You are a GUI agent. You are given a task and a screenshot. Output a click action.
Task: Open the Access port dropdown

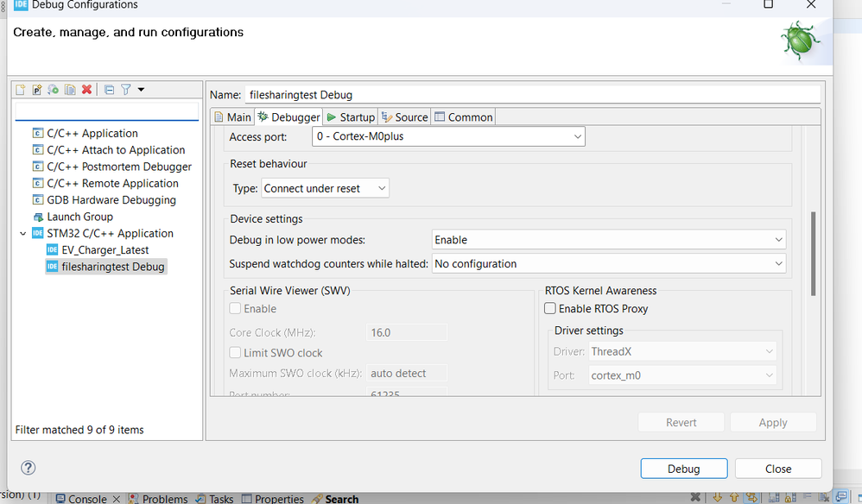[448, 136]
